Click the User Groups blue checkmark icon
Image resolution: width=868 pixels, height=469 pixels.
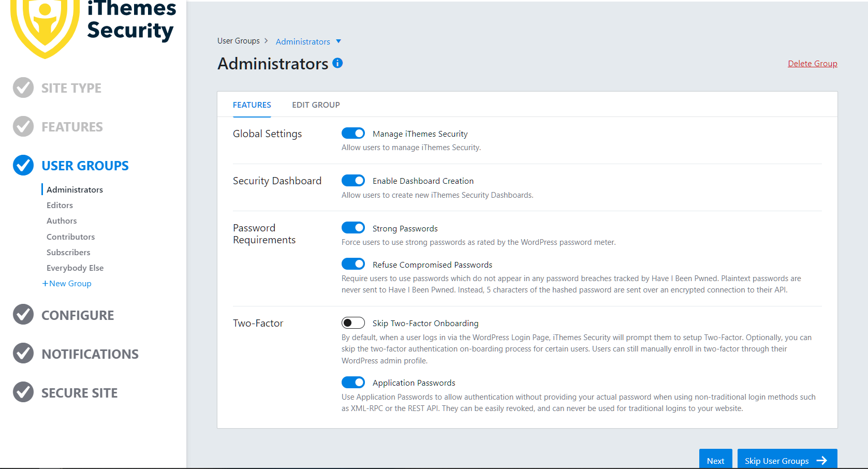[23, 165]
